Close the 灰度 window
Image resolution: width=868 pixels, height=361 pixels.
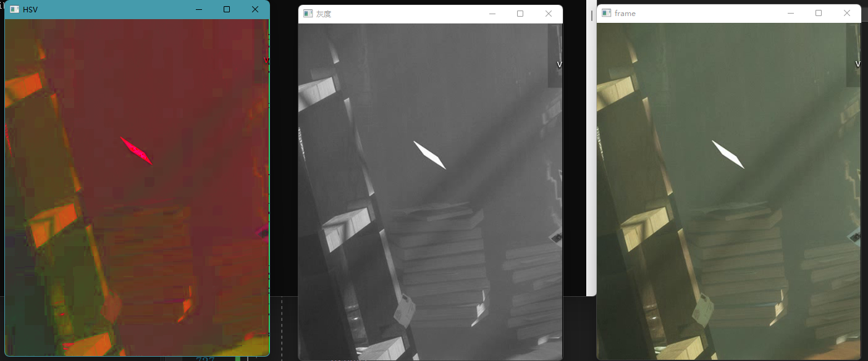547,14
